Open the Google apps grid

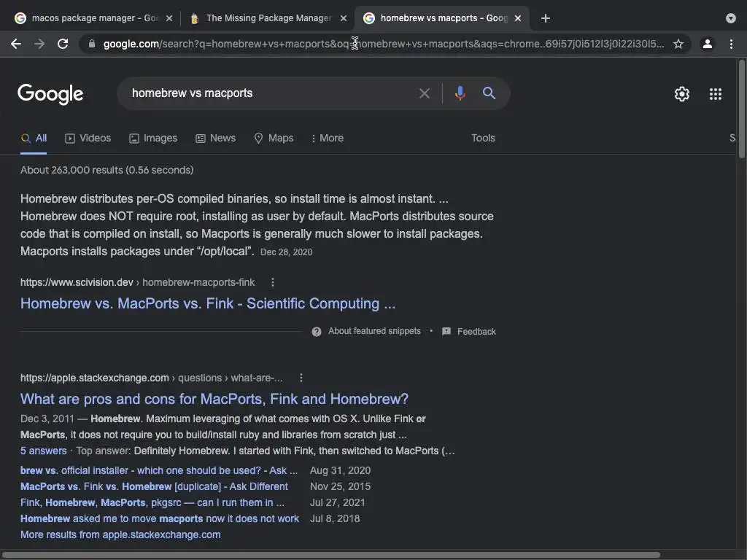point(716,94)
